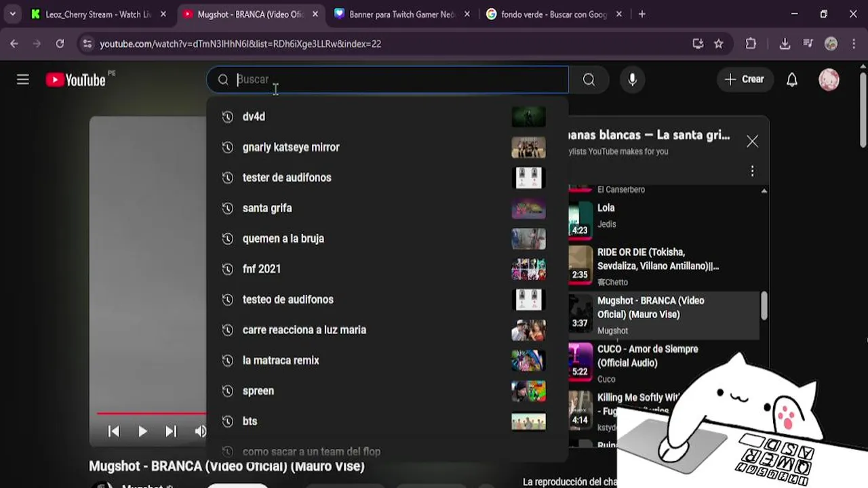Select 'testeo de audifonos' suggestion

[387, 300]
